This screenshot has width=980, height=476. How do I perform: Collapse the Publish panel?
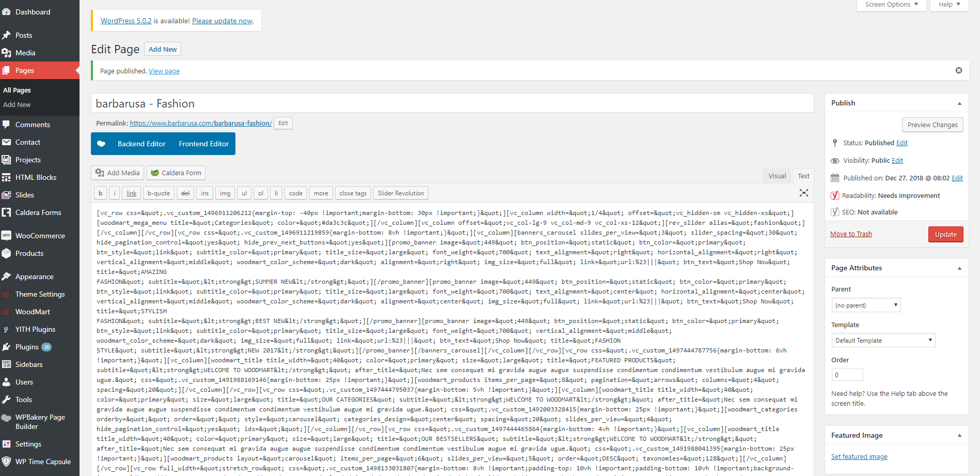pos(959,103)
